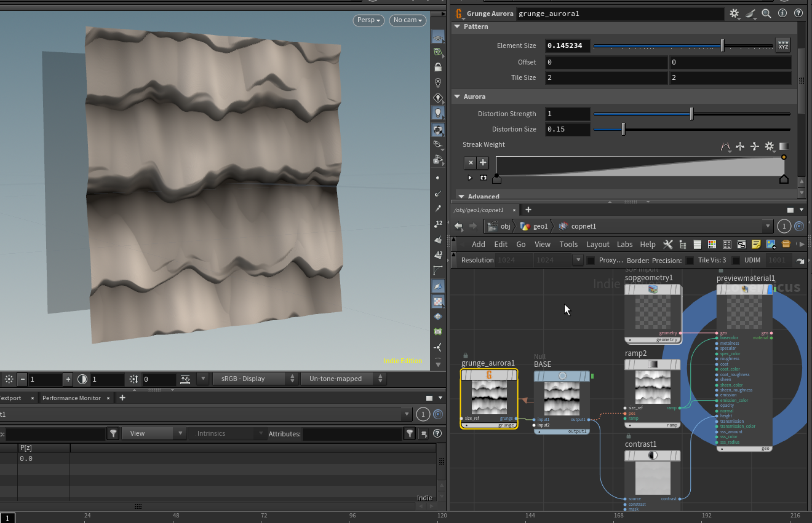Enable the UDIM checkbox

pyautogui.click(x=736, y=261)
